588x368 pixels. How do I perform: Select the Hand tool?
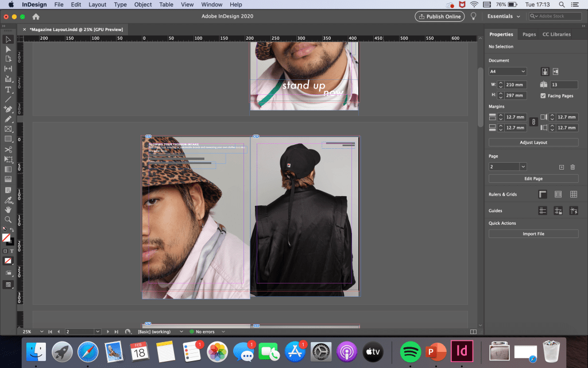tap(8, 210)
